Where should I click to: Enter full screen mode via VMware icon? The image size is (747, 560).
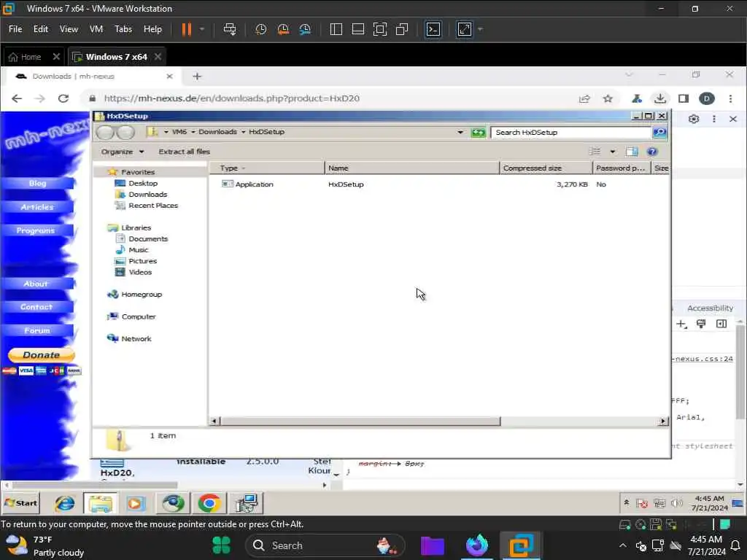(x=379, y=29)
